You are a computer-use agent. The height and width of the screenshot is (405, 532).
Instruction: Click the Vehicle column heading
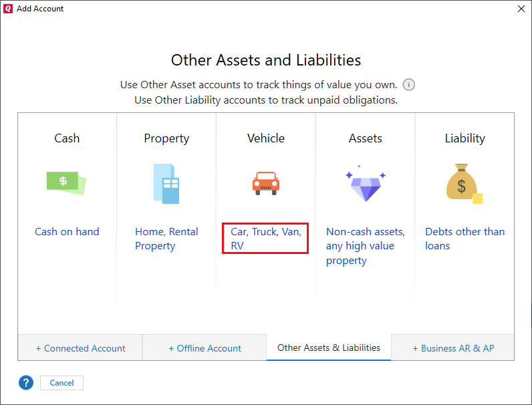pyautogui.click(x=265, y=138)
